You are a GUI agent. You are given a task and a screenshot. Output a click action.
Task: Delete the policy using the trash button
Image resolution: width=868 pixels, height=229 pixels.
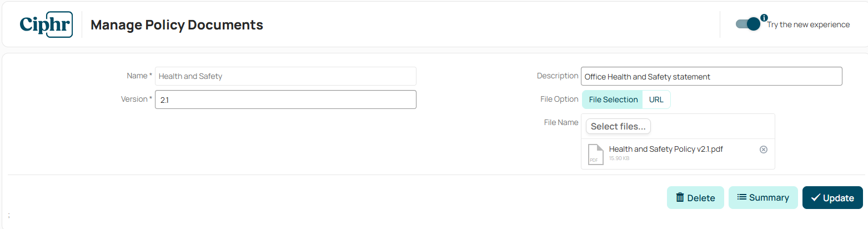pos(695,197)
